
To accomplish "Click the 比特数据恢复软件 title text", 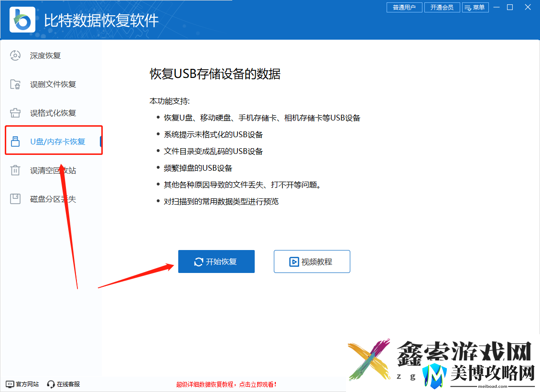I will click(x=101, y=21).
